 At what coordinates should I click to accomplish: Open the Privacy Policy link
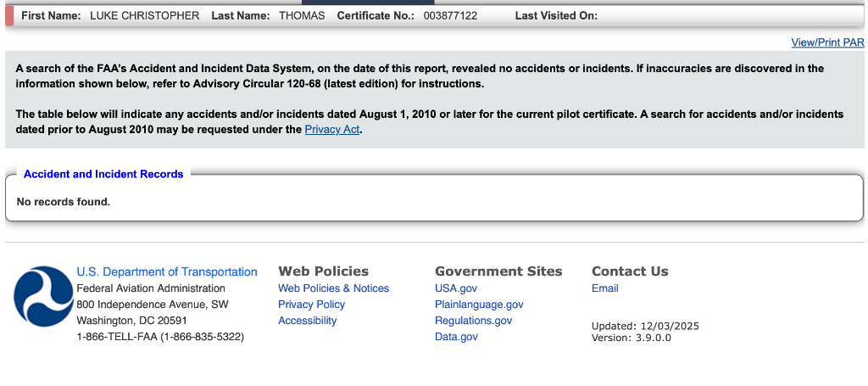click(x=311, y=304)
